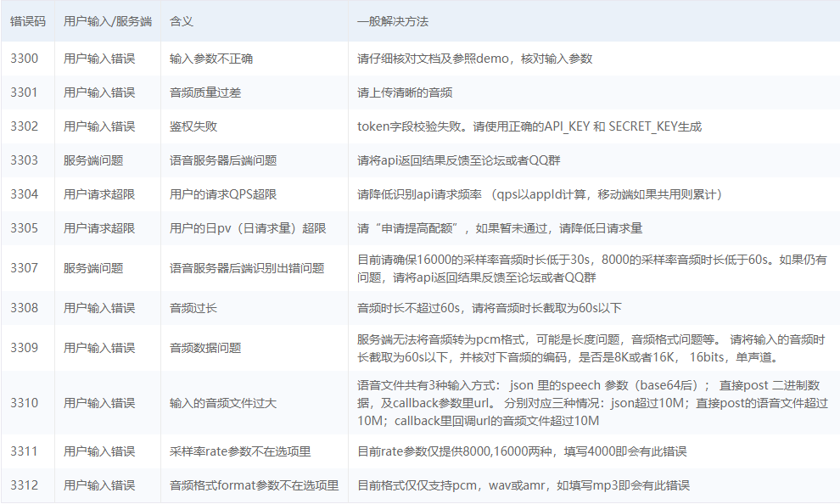Image resolution: width=840 pixels, height=504 pixels.
Task: Click the 语音服务器后端问题 meaning cell
Action: tap(223, 160)
